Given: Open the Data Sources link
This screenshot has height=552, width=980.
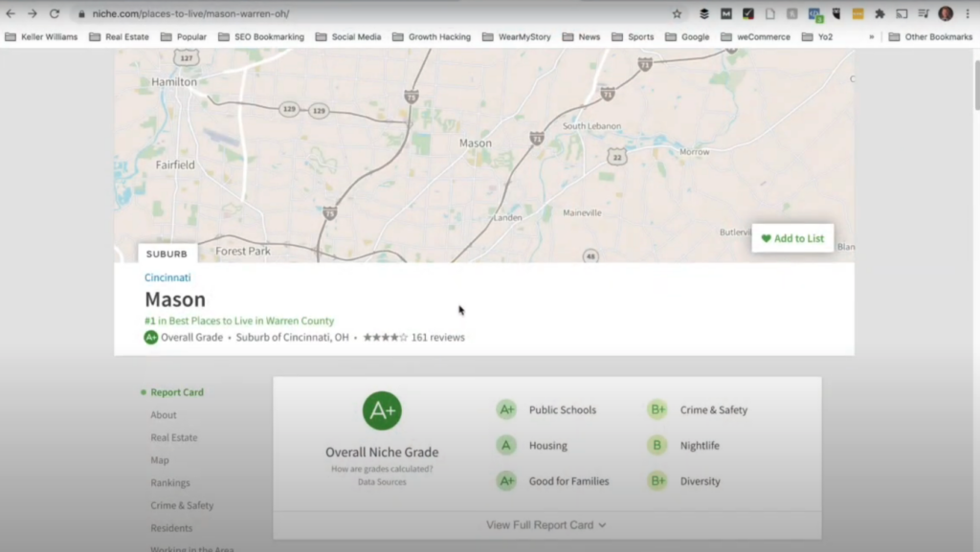Looking at the screenshot, I should [x=382, y=481].
